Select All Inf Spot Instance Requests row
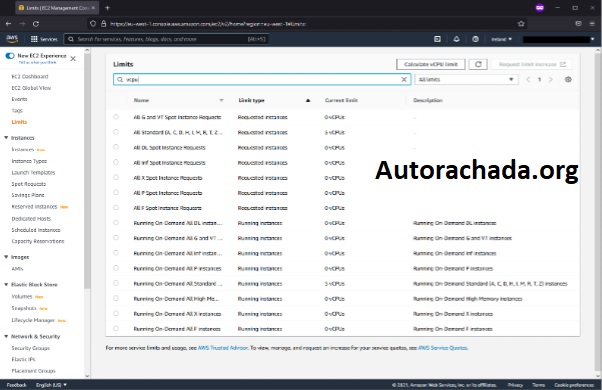The image size is (602, 390). [x=116, y=162]
